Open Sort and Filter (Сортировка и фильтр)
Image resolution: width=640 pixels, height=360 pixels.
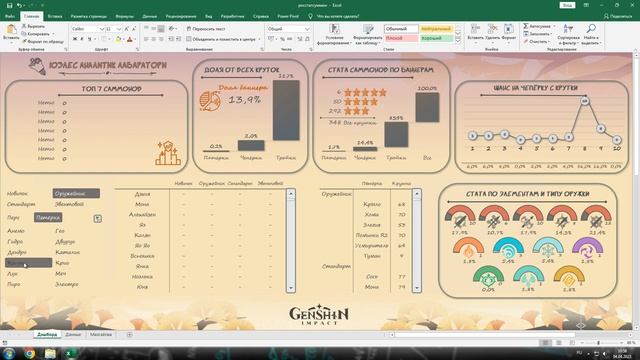pyautogui.click(x=568, y=34)
